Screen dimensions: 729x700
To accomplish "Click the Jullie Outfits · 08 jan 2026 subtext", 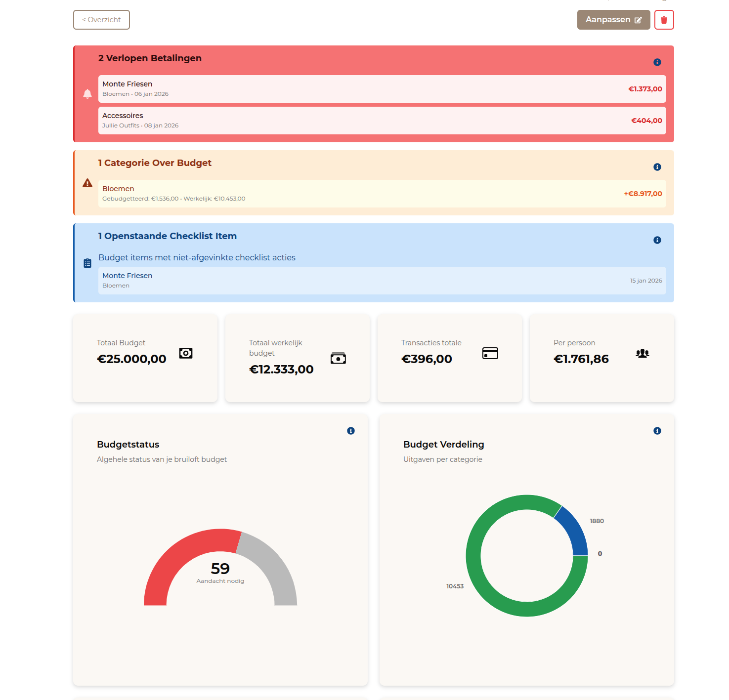I will click(x=140, y=125).
